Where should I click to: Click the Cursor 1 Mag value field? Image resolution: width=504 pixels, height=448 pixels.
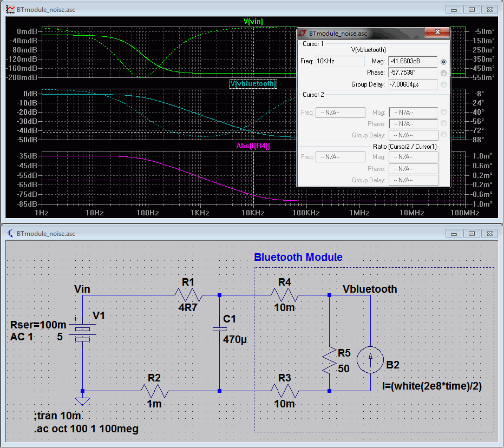pyautogui.click(x=413, y=61)
